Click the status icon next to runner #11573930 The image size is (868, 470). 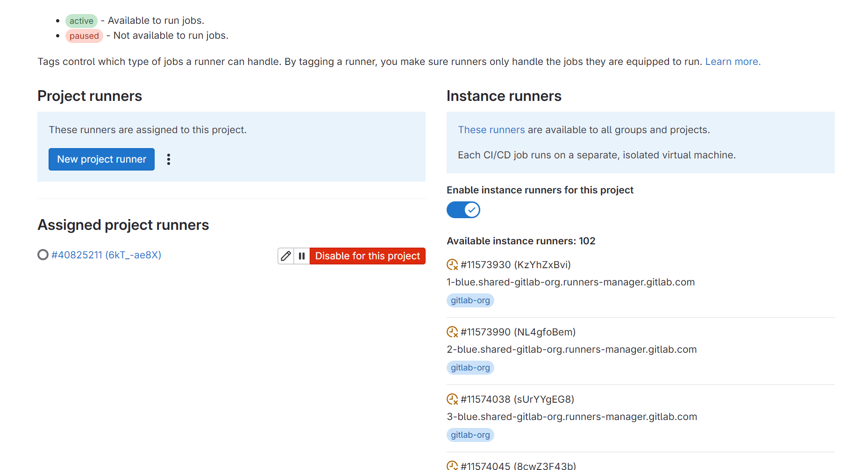pyautogui.click(x=452, y=265)
